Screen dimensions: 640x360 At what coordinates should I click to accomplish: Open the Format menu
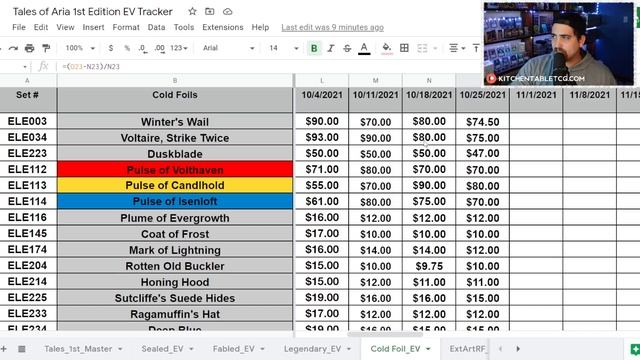click(126, 27)
